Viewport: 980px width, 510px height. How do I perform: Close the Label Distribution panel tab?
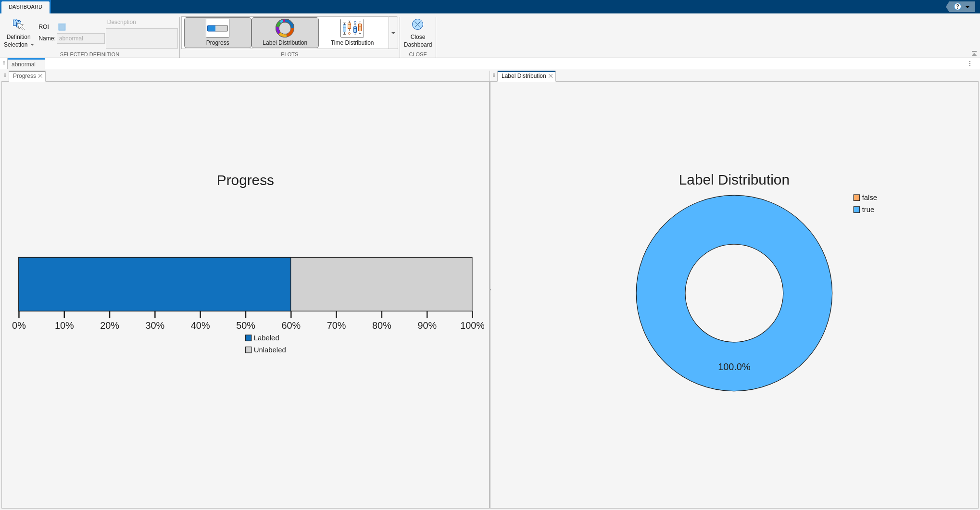click(551, 76)
